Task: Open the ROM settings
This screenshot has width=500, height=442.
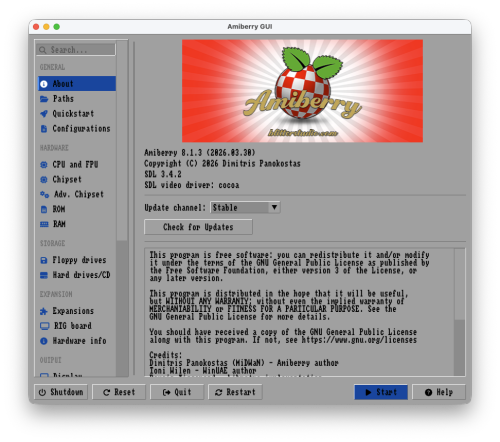Action: coord(77,209)
